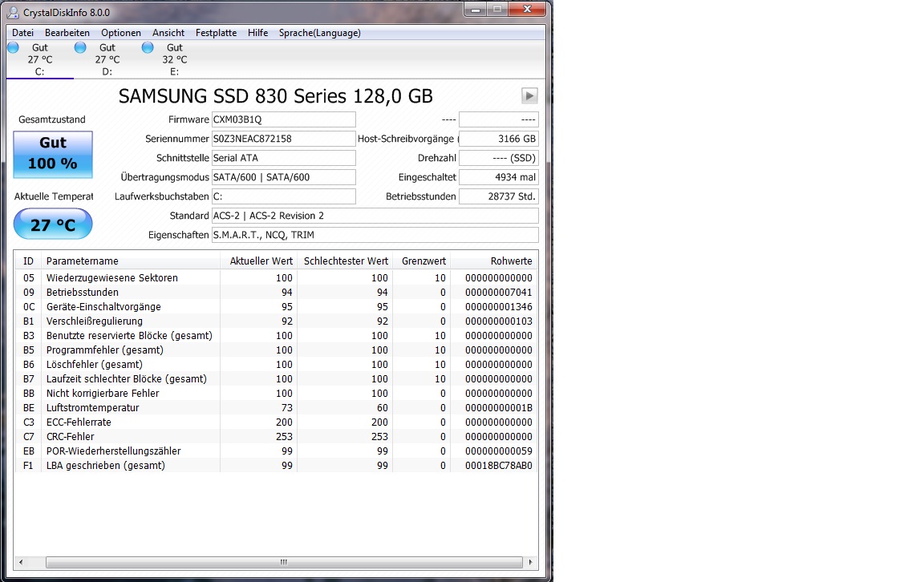Click the Rohwerte column header

(x=494, y=261)
